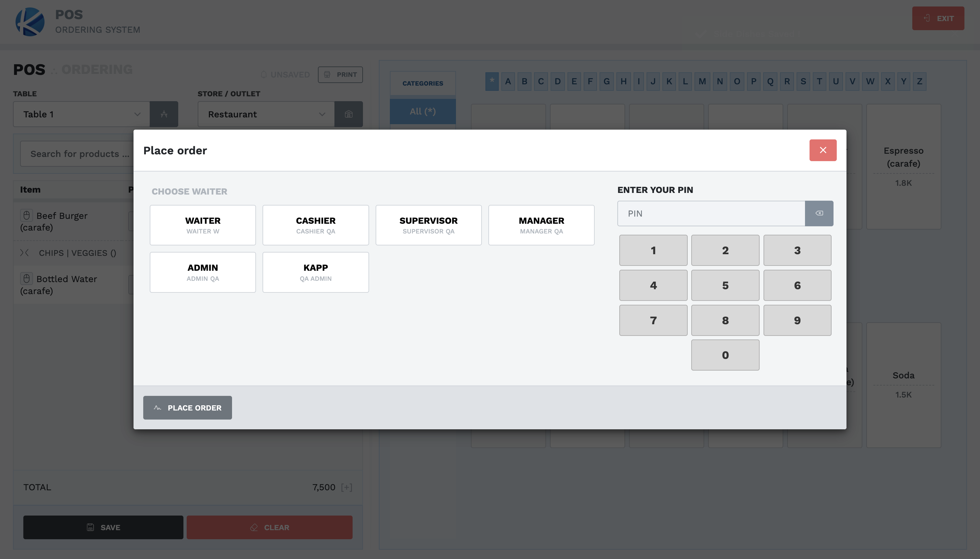
Task: Tap keypad digit 7
Action: (x=653, y=320)
